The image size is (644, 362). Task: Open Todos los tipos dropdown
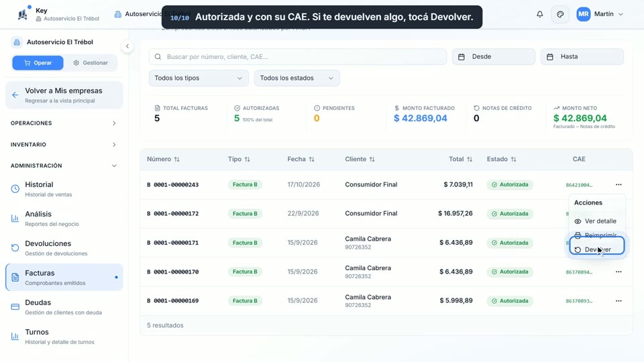[x=199, y=78]
